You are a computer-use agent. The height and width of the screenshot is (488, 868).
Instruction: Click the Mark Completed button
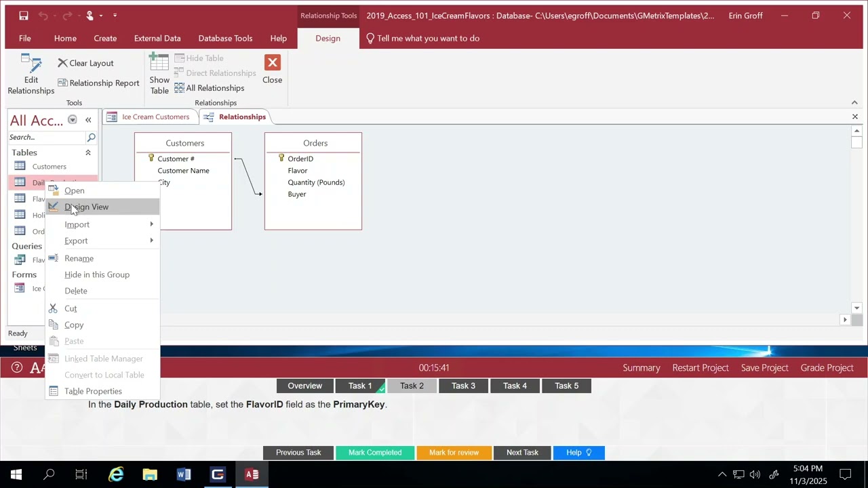(x=375, y=452)
